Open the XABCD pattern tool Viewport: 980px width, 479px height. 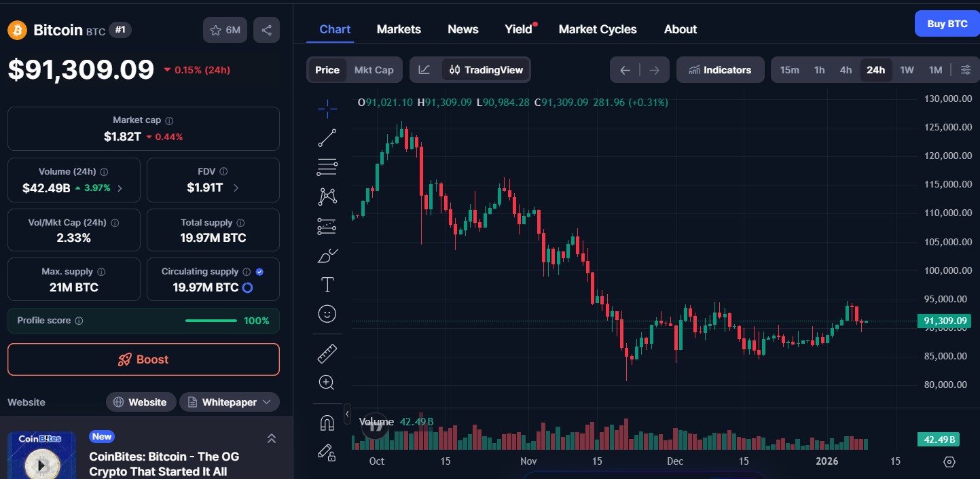[327, 196]
